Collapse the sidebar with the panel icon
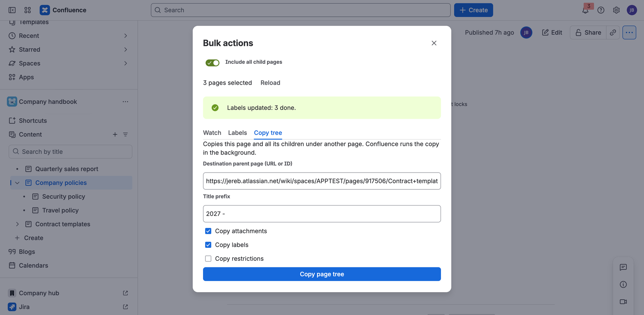The image size is (644, 315). pyautogui.click(x=12, y=10)
